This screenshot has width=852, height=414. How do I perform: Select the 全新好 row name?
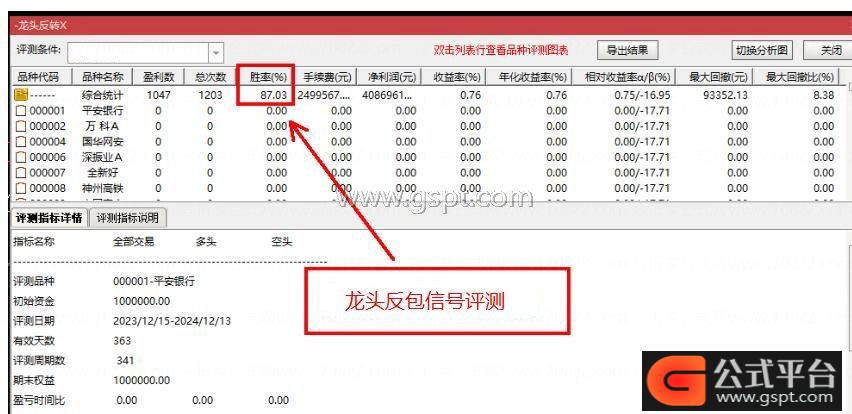103,173
